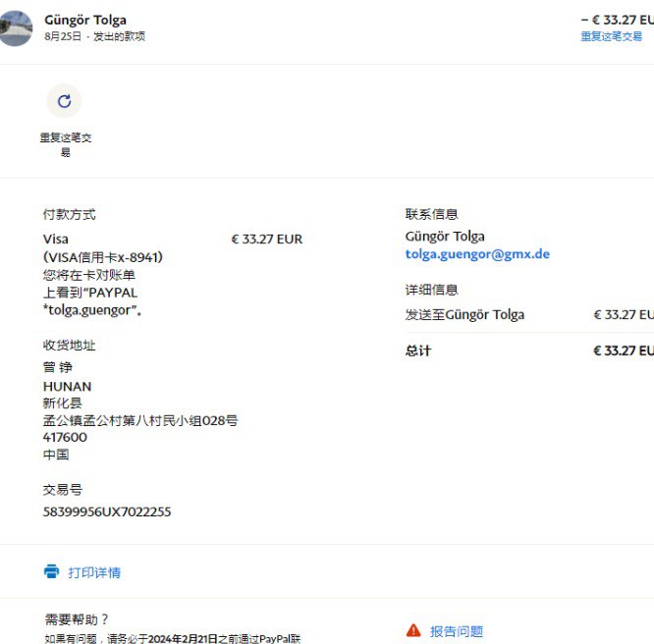Click the top-right 重复这笔交易 link

pos(611,36)
